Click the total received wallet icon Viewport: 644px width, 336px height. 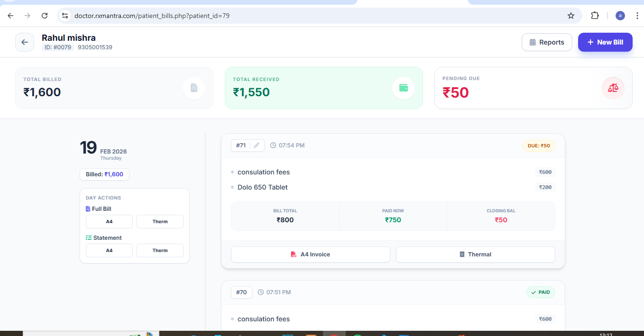pos(403,88)
